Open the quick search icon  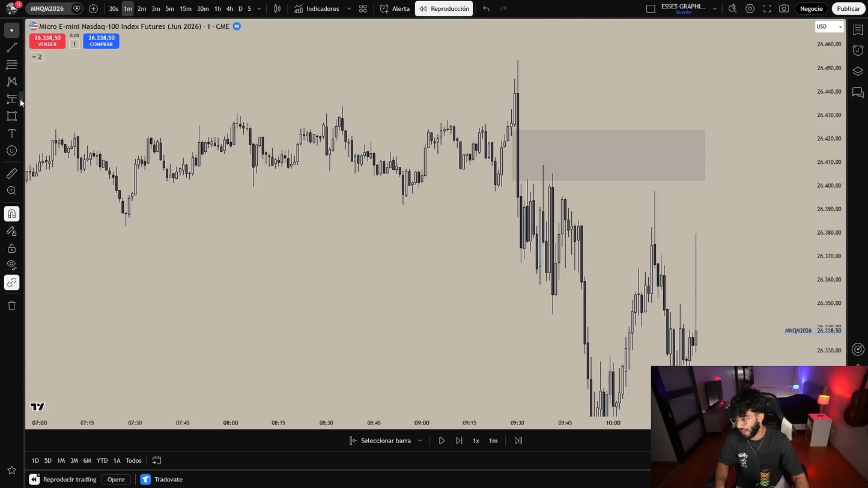coord(732,9)
